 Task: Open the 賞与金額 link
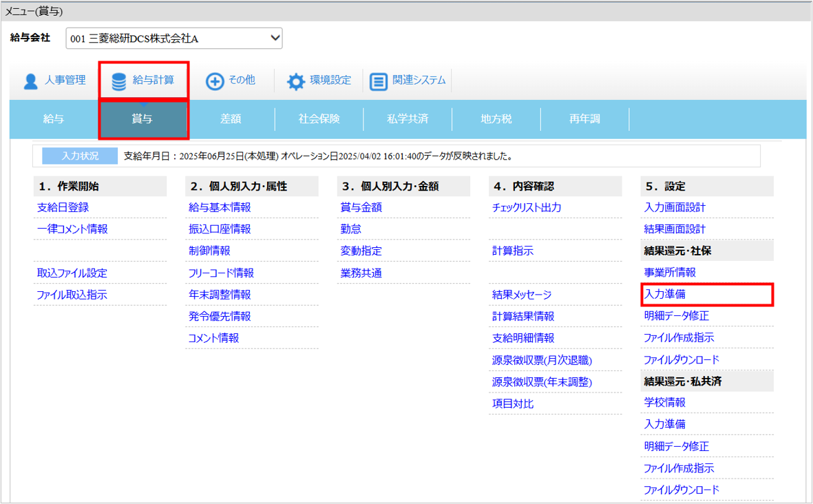click(361, 207)
